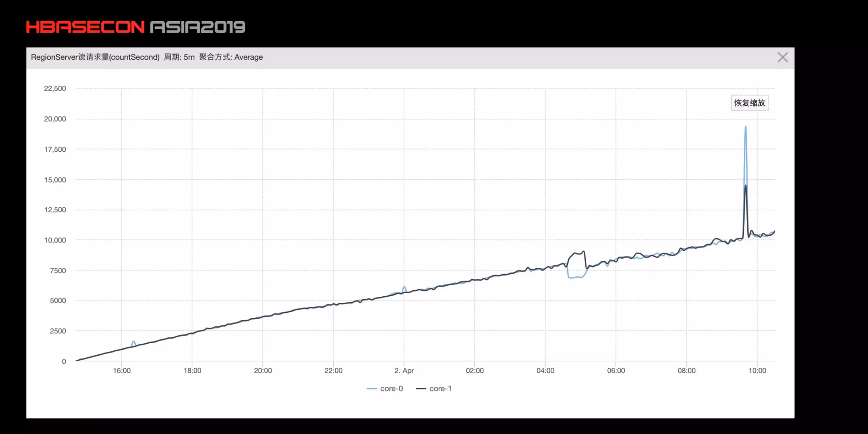Close the RegionServer chart dialog
The height and width of the screenshot is (434, 868).
(x=782, y=57)
